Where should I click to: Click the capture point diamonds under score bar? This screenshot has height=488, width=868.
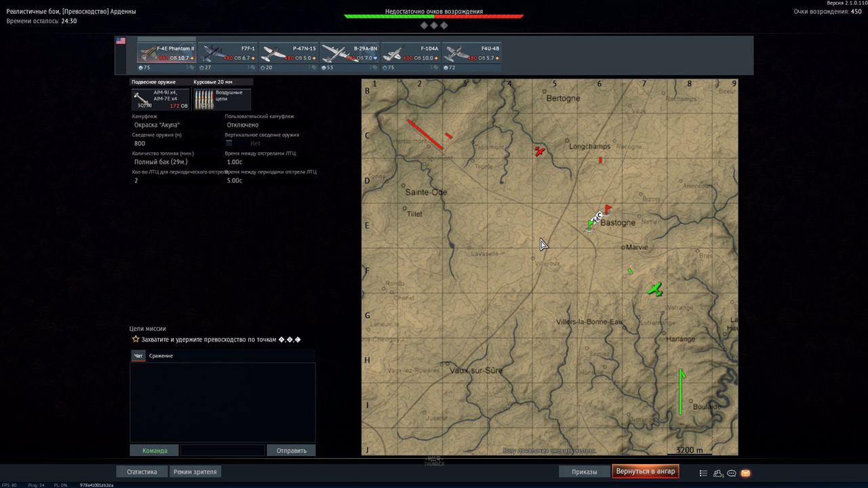tap(434, 25)
